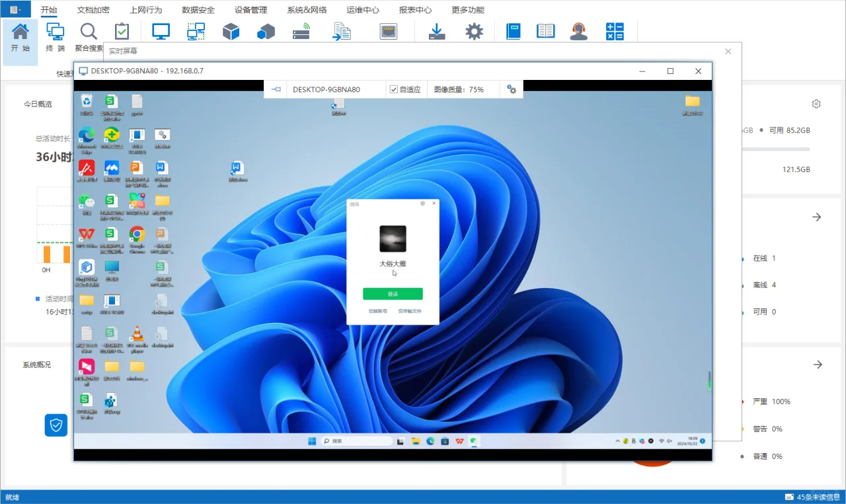The image size is (846, 504).
Task: Click the blue shield icon in 系统概况
Action: point(56,425)
